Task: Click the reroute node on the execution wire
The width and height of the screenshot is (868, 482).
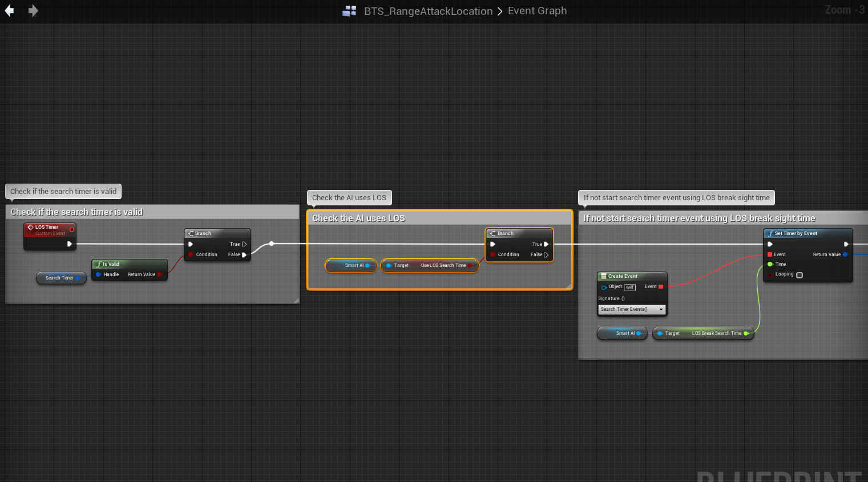Action: [x=272, y=244]
